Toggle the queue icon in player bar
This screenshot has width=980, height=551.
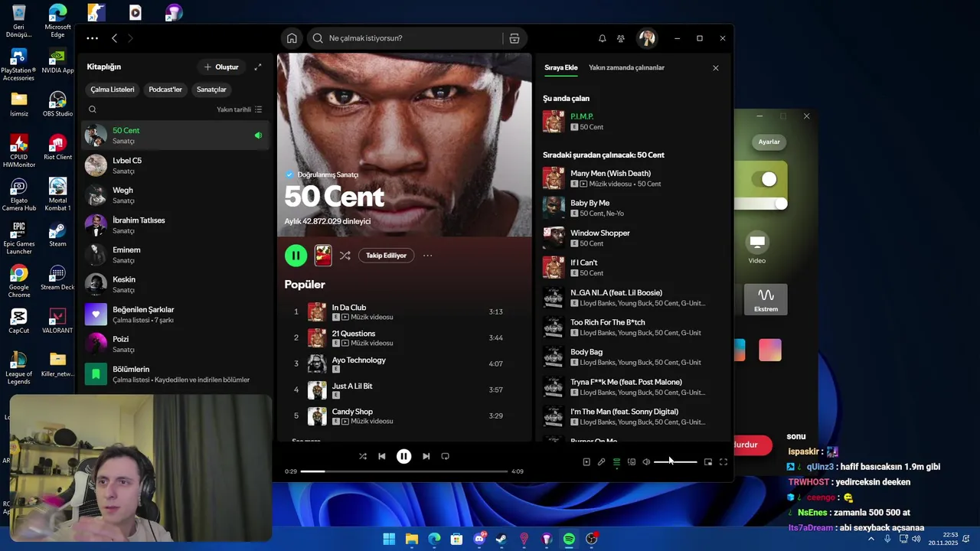coord(616,462)
